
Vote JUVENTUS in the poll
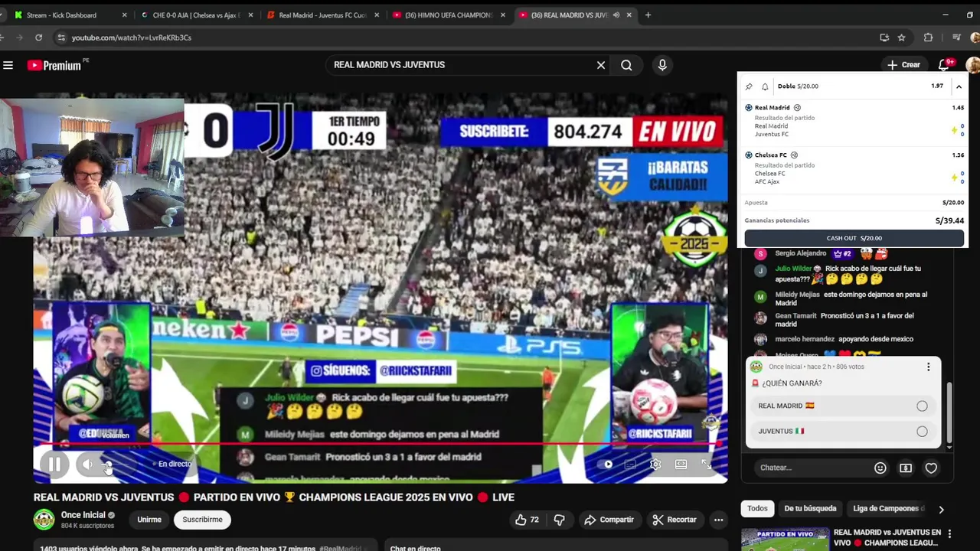tap(842, 432)
